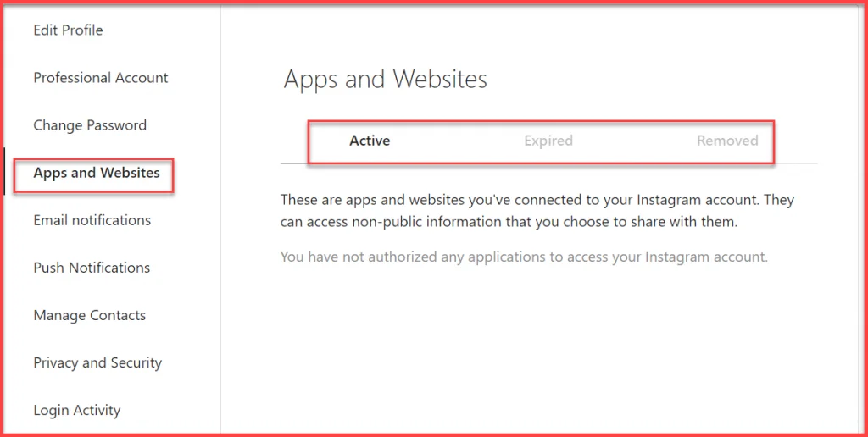Select Apps and Websites in sidebar
Image resolution: width=868 pixels, height=437 pixels.
97,173
